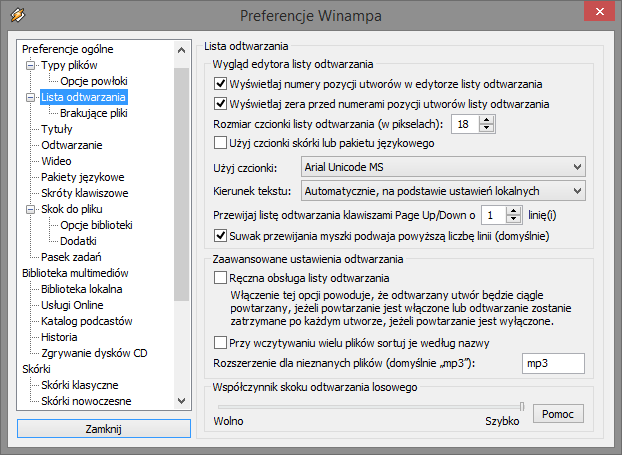Screen dimensions: 622x455
Task: Select 'Preferencje ogólne' tree heading
Action: point(68,49)
